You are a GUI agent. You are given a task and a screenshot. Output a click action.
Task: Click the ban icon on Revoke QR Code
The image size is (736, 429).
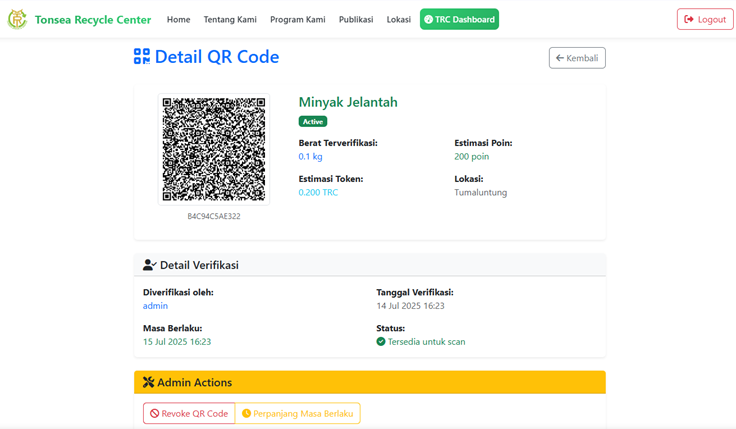pyautogui.click(x=155, y=413)
